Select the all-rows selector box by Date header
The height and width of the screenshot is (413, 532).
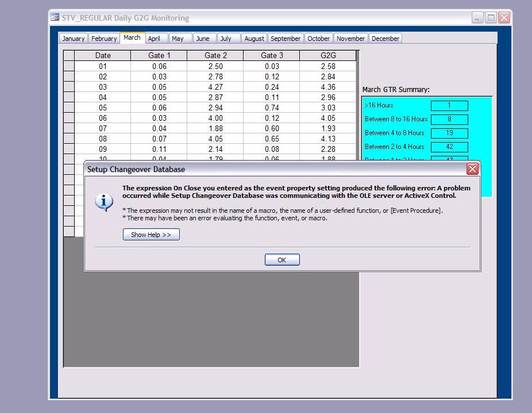click(x=69, y=55)
